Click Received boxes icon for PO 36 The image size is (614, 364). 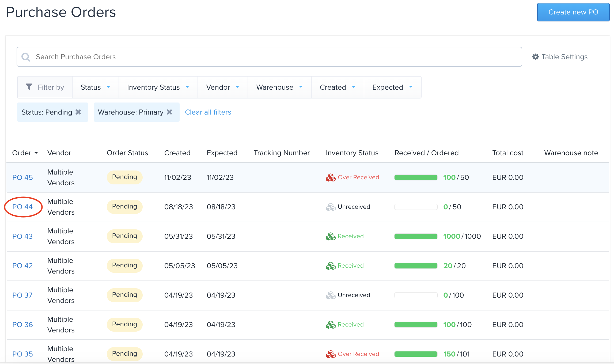click(331, 325)
